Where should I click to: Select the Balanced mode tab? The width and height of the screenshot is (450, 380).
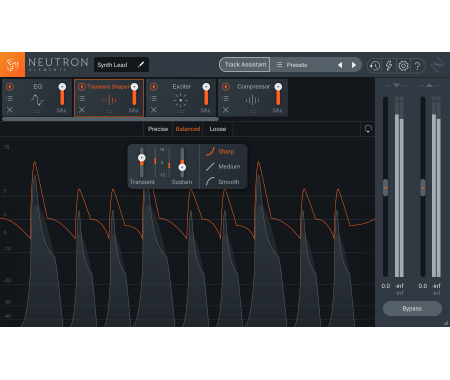tap(188, 129)
